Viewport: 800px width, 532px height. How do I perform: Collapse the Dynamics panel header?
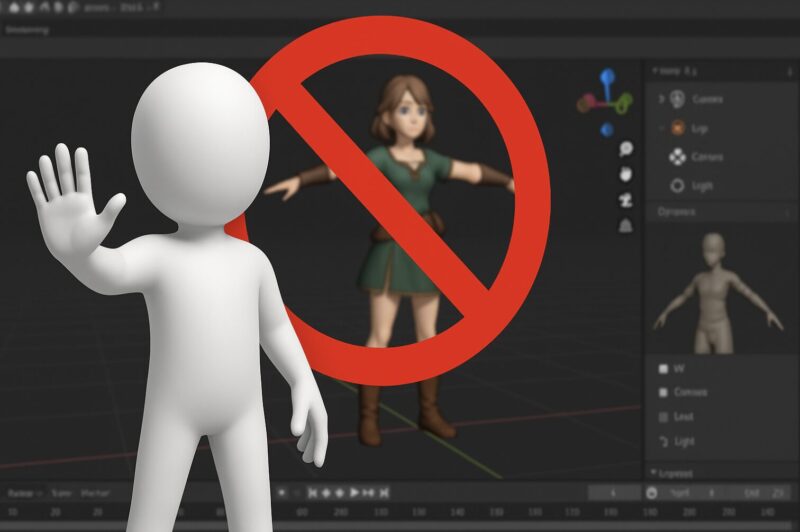(x=676, y=212)
